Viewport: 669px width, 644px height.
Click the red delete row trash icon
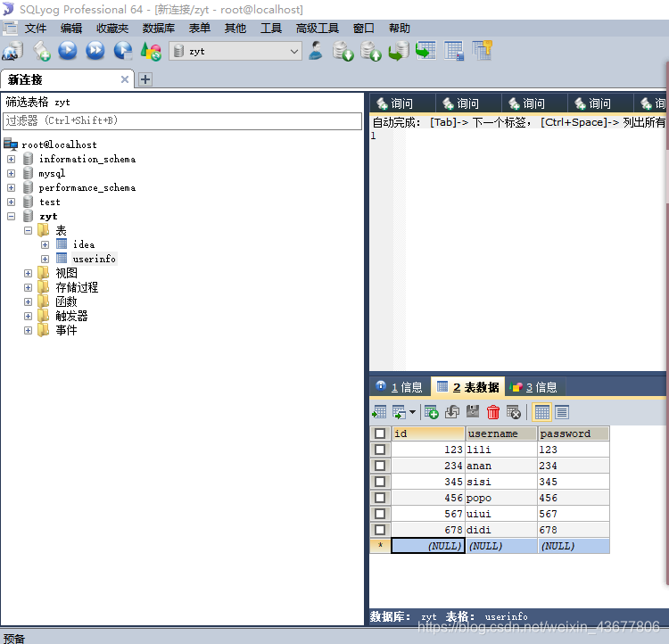[493, 412]
